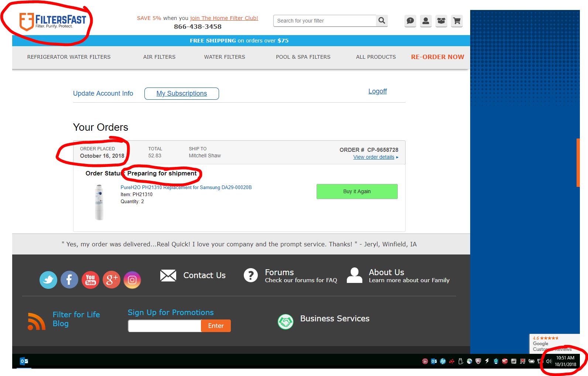Screen dimensions: 588x376
Task: Open Pool & Spa Filters menu
Action: (303, 57)
